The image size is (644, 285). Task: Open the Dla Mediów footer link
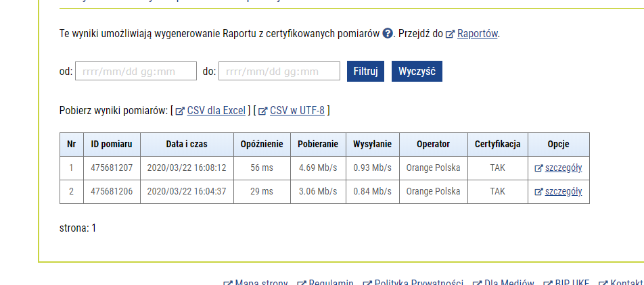[509, 282]
